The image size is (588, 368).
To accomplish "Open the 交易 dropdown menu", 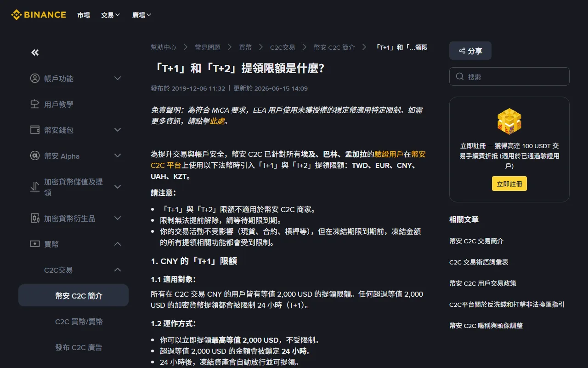I will (111, 15).
